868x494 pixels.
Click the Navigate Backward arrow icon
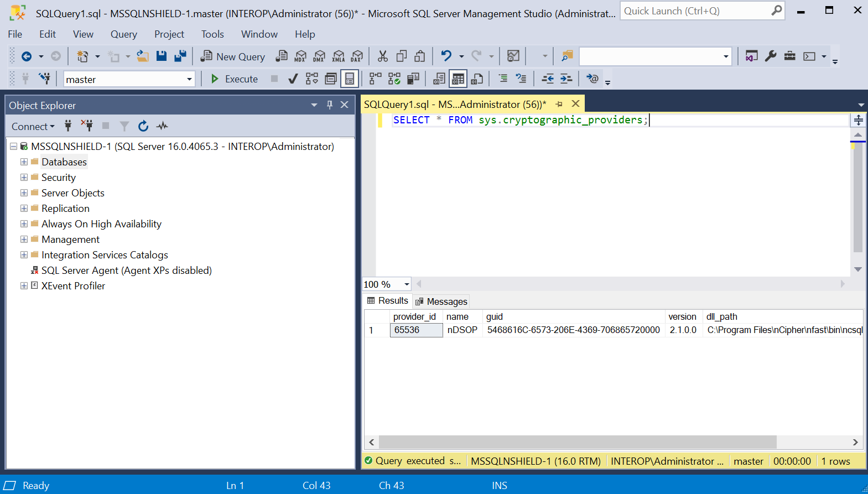click(27, 56)
